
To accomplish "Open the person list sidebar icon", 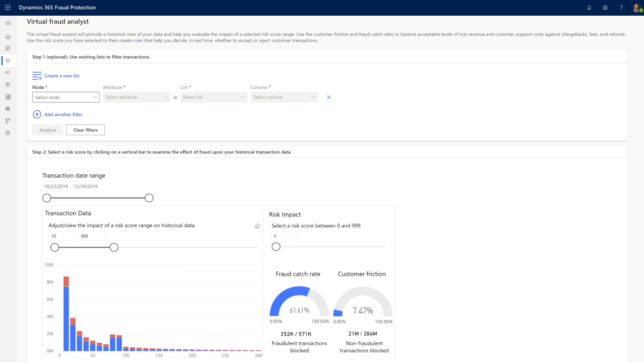I will [8, 72].
